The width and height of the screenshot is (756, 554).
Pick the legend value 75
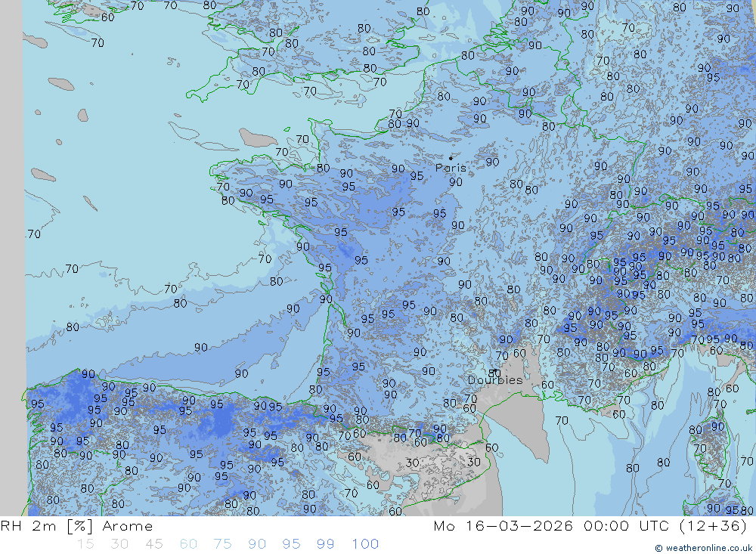223,544
